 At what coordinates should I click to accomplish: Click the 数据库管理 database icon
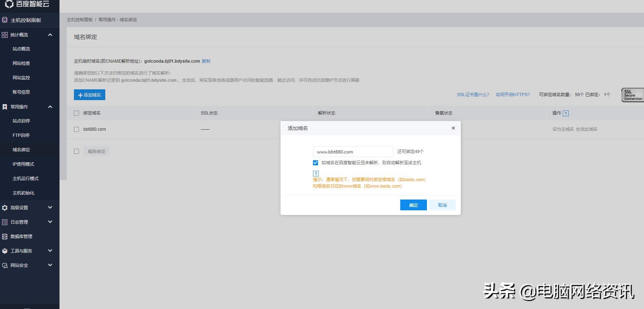pos(5,237)
